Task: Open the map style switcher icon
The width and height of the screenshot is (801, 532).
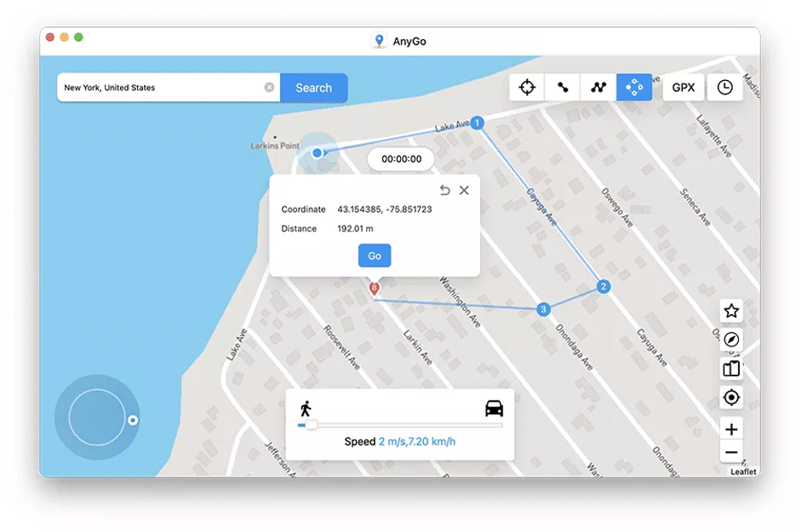Action: (x=730, y=369)
